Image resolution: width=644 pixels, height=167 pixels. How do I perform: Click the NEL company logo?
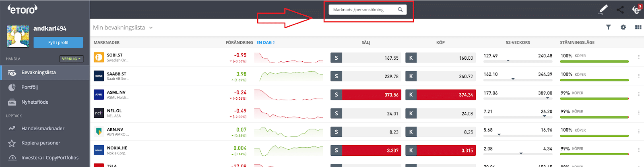pos(99,113)
